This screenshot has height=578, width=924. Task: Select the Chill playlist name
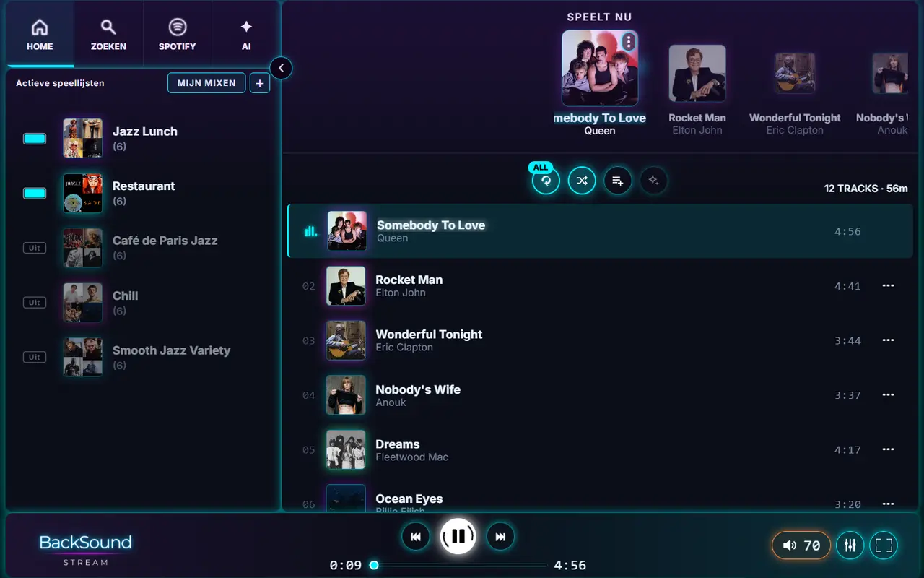click(x=125, y=296)
